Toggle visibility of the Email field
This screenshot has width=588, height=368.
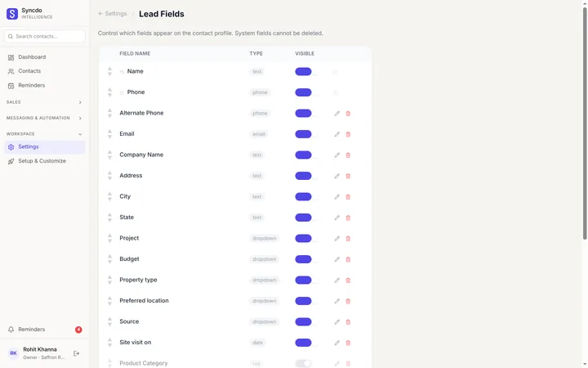tap(303, 134)
